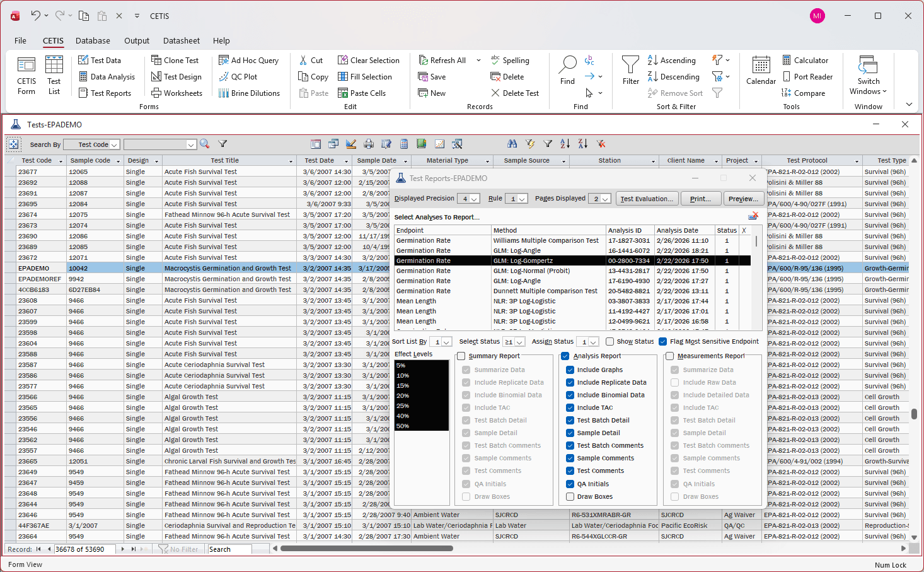
Task: Open the Sort List By dropdown
Action: pyautogui.click(x=447, y=342)
